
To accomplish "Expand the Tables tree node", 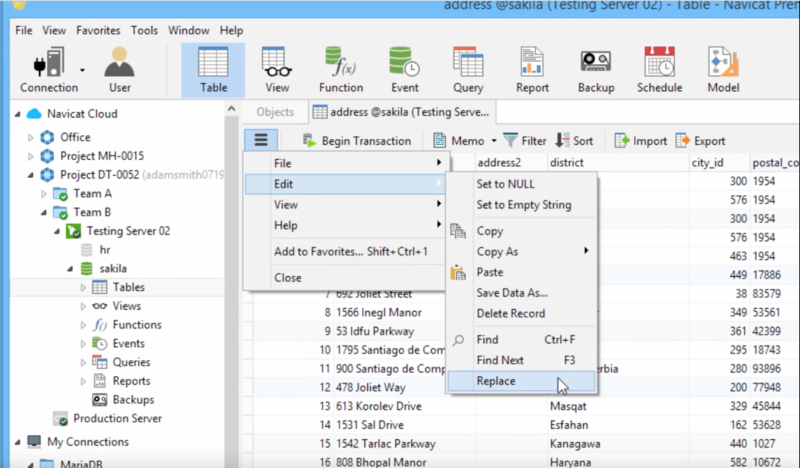I will (x=83, y=287).
